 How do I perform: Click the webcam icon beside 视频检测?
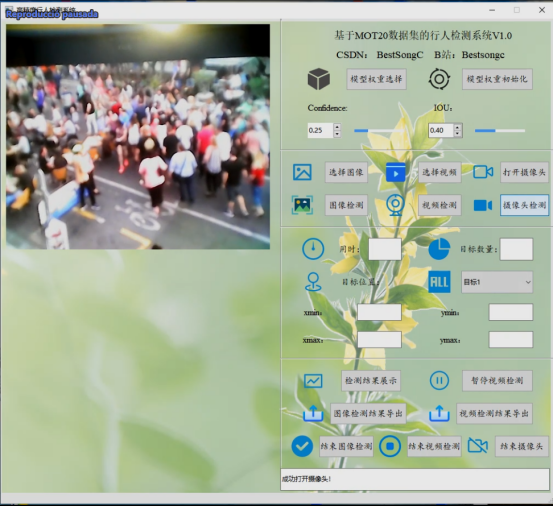coord(395,205)
